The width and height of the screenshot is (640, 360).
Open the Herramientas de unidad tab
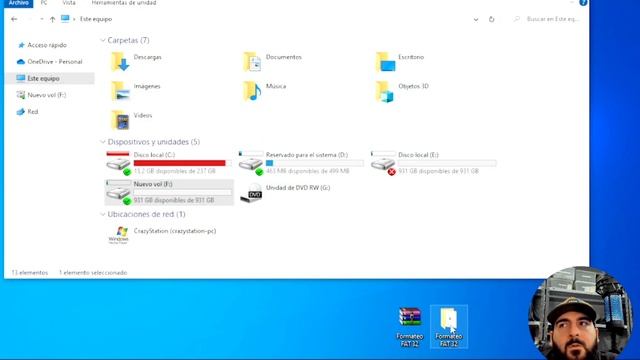pyautogui.click(x=124, y=3)
